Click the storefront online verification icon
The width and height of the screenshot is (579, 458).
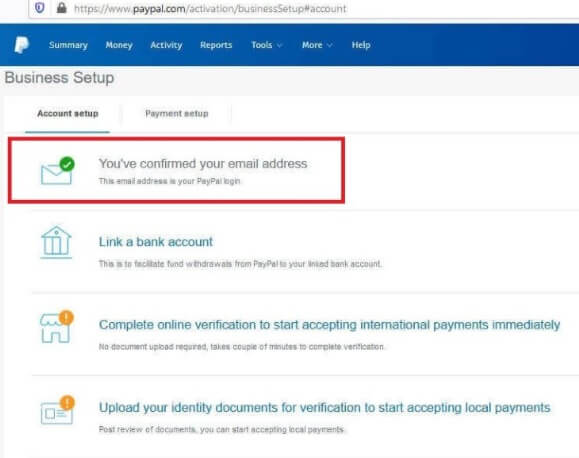coord(56,327)
